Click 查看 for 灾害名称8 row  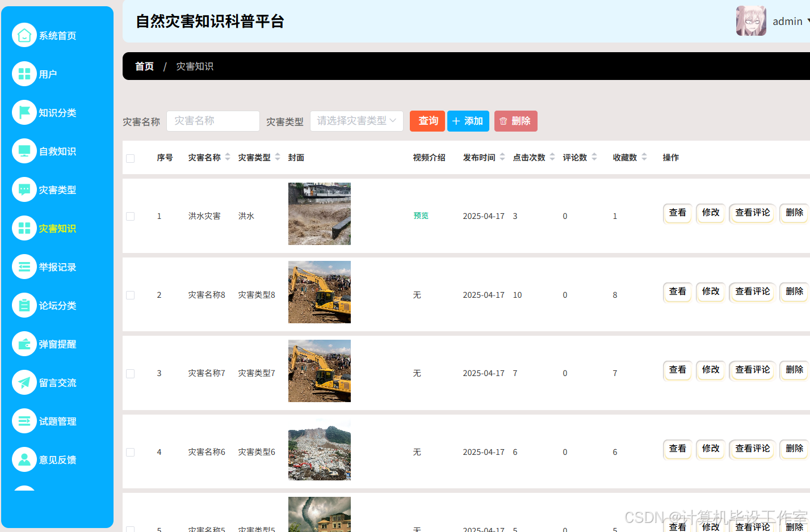677,292
